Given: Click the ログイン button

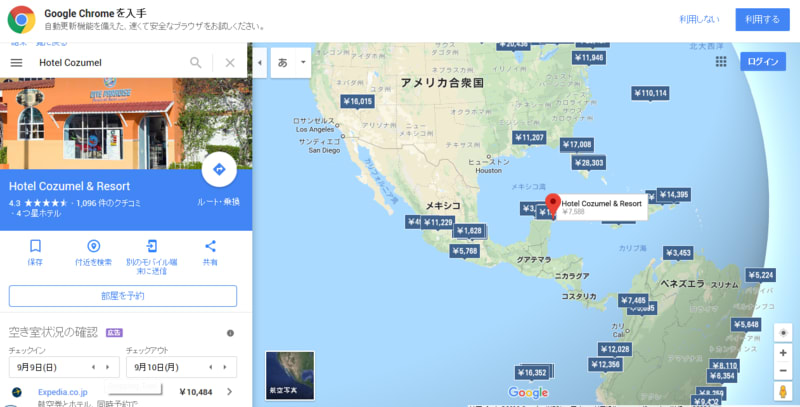Looking at the screenshot, I should tap(763, 62).
